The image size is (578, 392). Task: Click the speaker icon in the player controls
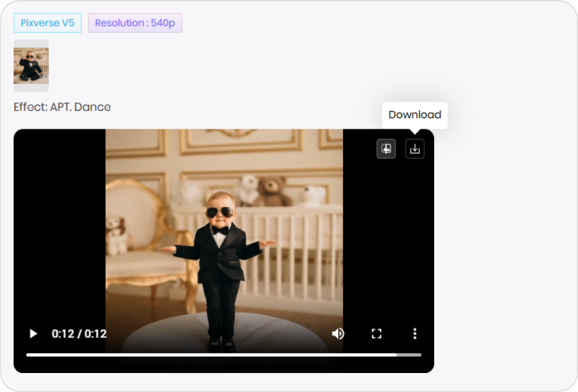[337, 333]
